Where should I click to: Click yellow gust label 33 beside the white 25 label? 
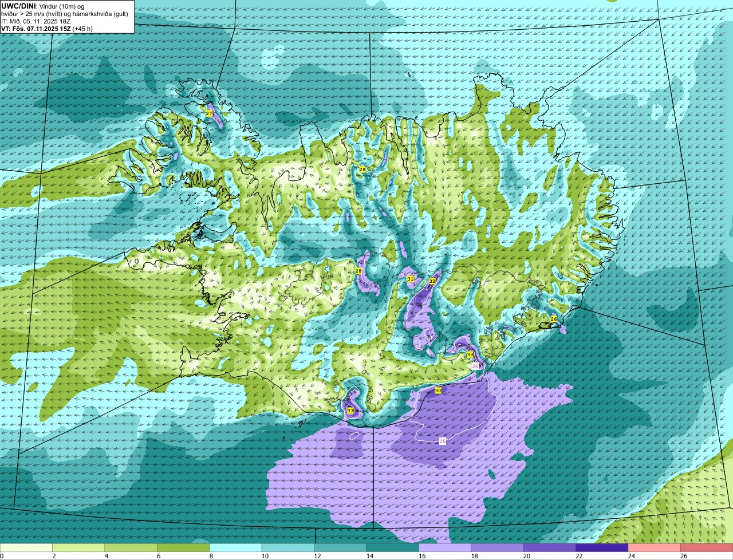click(470, 354)
